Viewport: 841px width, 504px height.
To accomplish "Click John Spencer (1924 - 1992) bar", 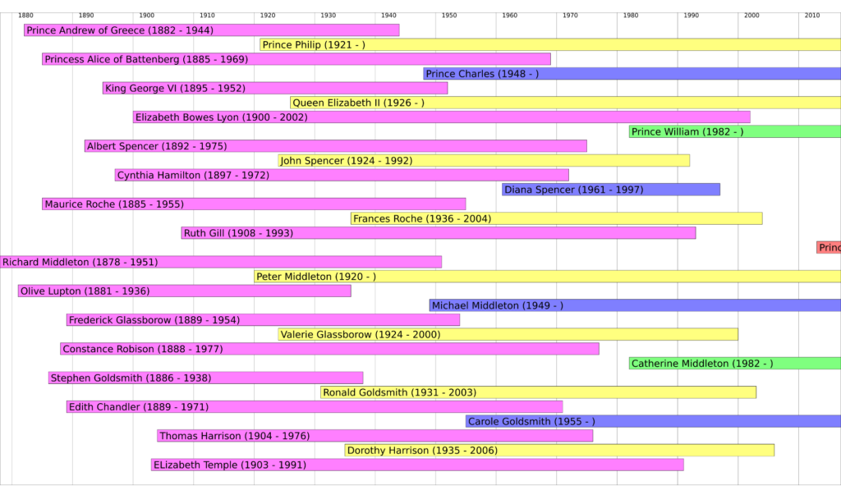I will point(484,160).
